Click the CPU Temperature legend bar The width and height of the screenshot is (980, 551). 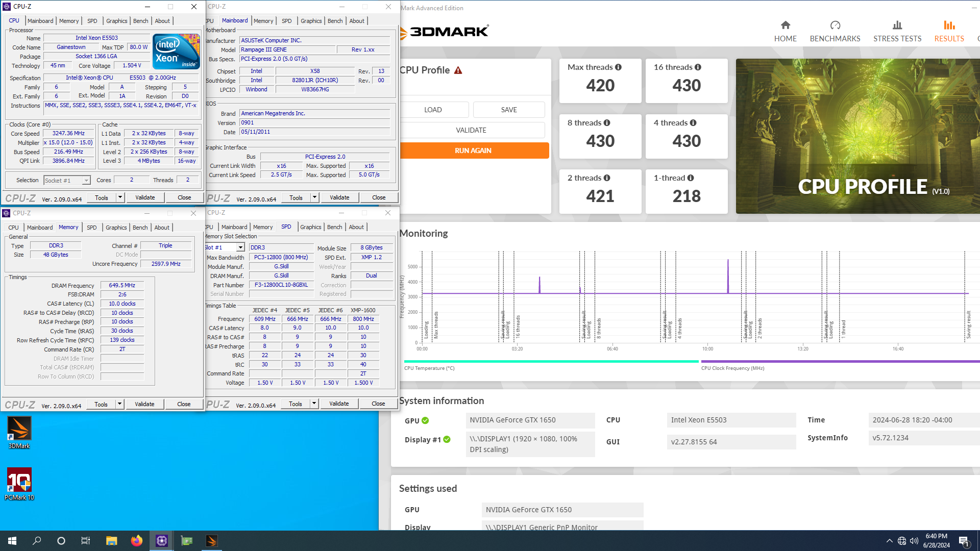(551, 361)
